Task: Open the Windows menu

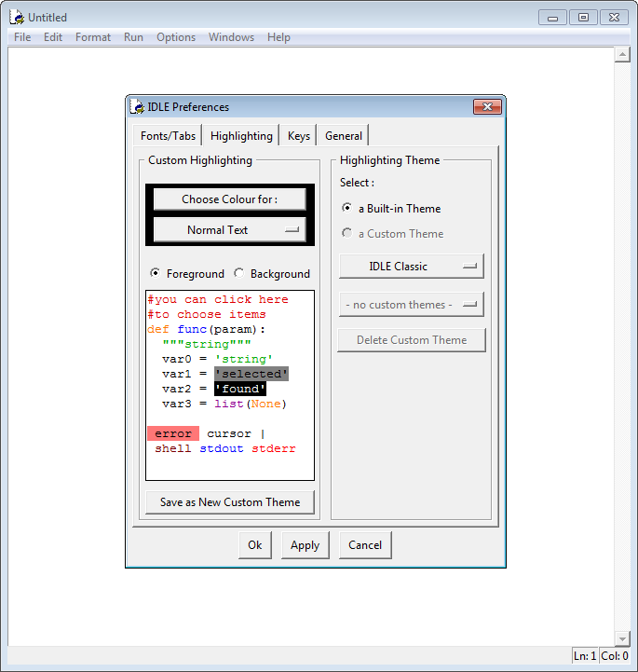Action: (231, 37)
